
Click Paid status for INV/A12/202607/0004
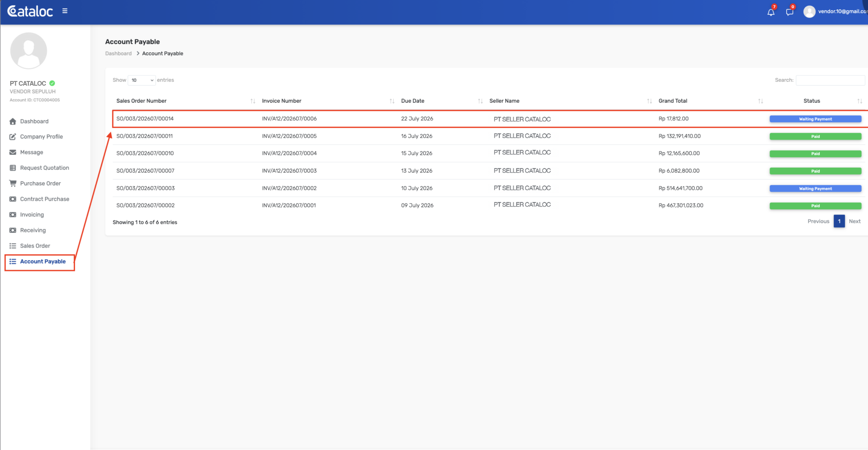(x=815, y=154)
